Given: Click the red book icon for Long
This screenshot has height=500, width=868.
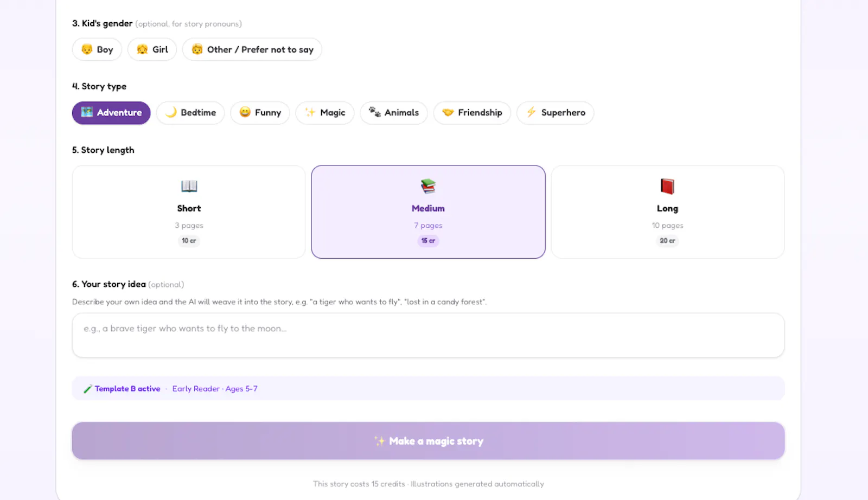Looking at the screenshot, I should 667,187.
